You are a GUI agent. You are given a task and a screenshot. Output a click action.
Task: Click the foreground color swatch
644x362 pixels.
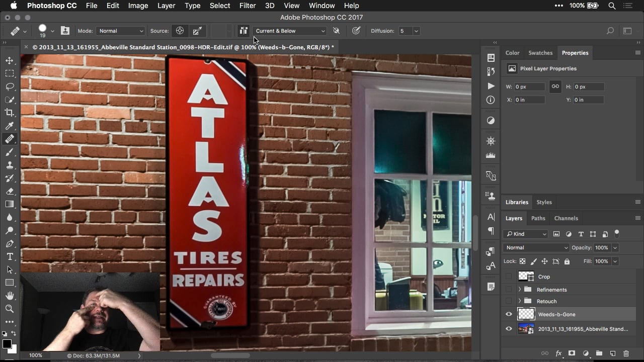point(7,344)
